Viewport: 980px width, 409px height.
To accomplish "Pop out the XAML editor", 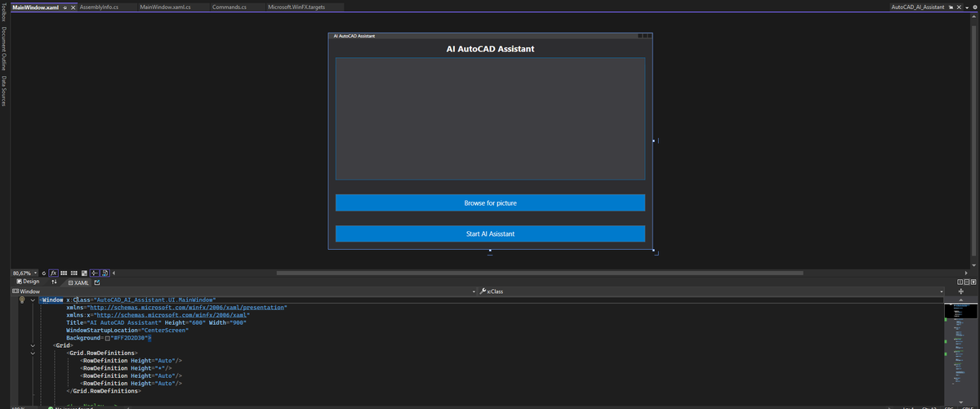I will [97, 282].
